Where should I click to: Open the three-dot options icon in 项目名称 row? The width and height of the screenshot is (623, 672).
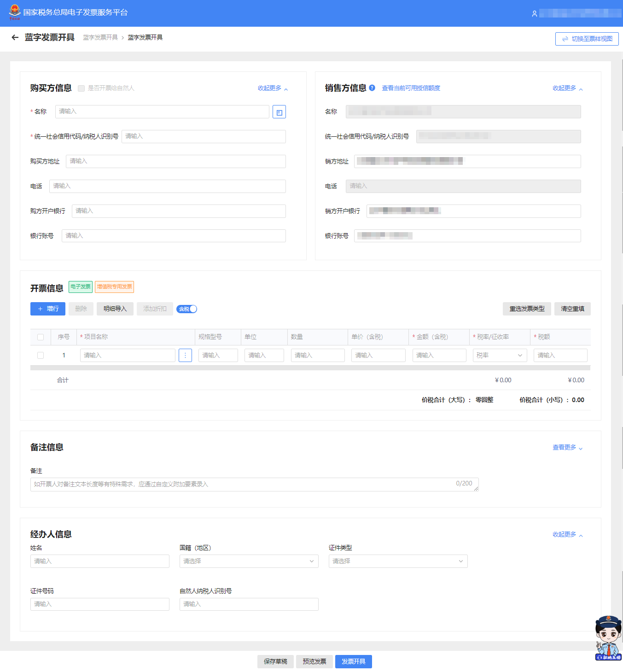point(185,355)
